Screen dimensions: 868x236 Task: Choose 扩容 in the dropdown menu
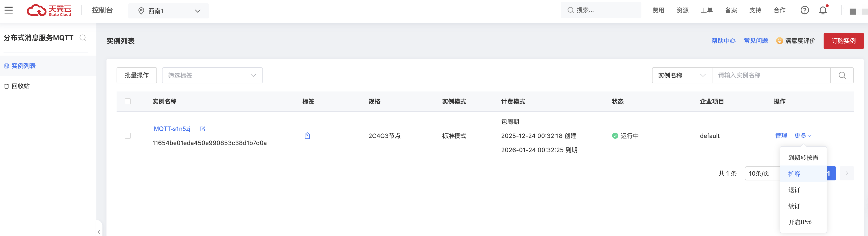click(803, 174)
